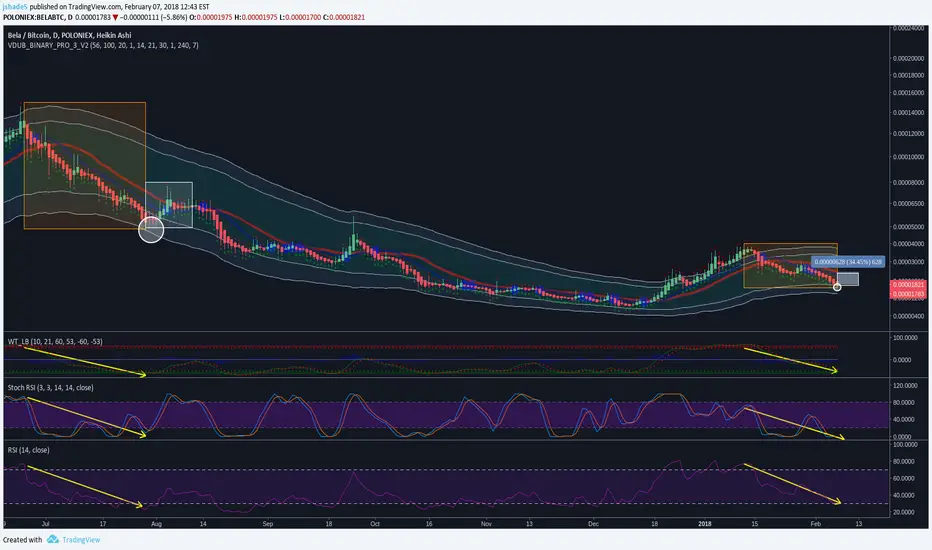Click the WT_LB indicator pane label

(55, 341)
